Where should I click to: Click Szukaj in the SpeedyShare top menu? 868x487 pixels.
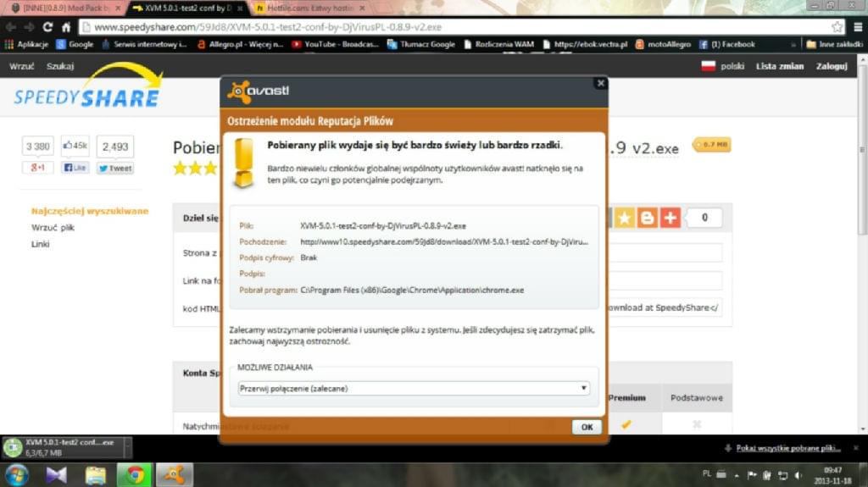pyautogui.click(x=60, y=66)
